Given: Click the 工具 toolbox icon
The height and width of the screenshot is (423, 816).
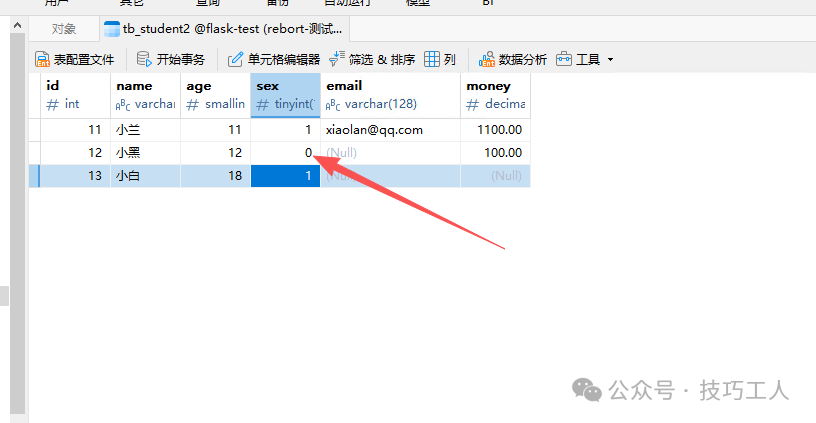Looking at the screenshot, I should coord(564,59).
